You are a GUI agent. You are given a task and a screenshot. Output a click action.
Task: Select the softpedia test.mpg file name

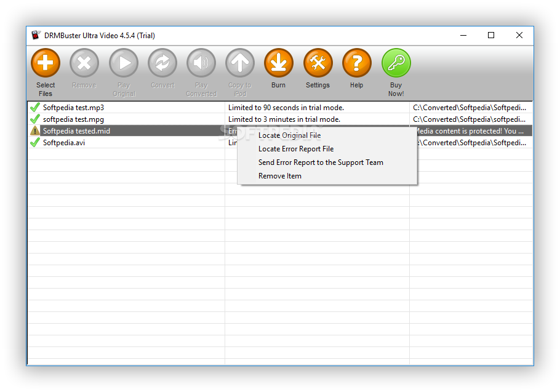tap(74, 119)
